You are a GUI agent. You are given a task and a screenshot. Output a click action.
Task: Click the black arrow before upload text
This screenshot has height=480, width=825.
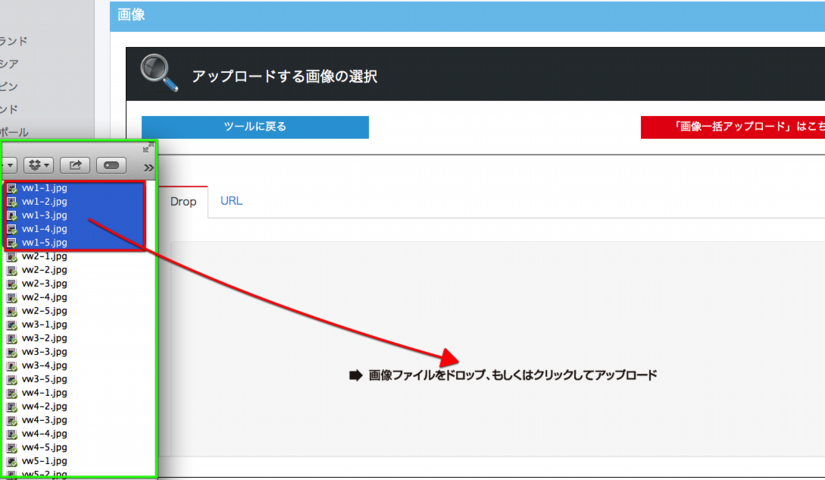[x=354, y=376]
